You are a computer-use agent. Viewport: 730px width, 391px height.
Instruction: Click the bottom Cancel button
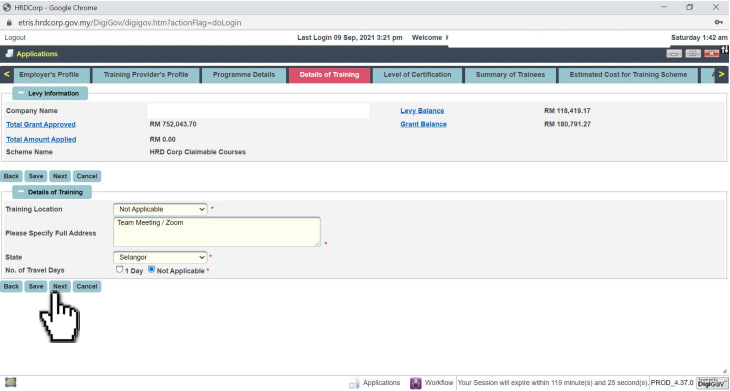coord(87,286)
